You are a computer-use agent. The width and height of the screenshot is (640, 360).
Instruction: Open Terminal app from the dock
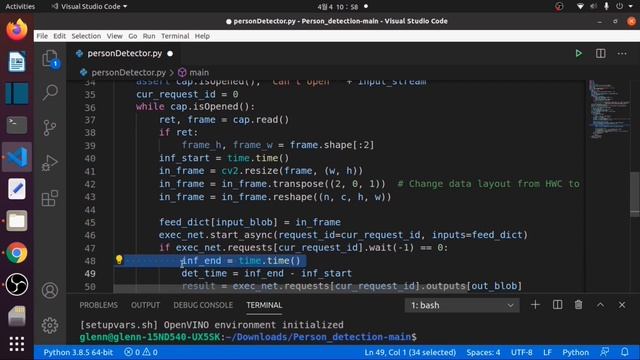click(x=17, y=125)
